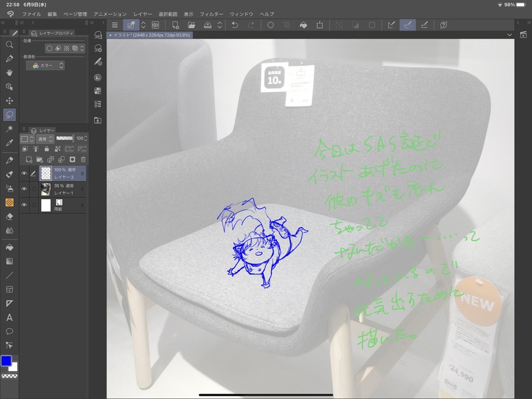Click the new raster layer button
This screenshot has width=532, height=399.
click(x=29, y=159)
